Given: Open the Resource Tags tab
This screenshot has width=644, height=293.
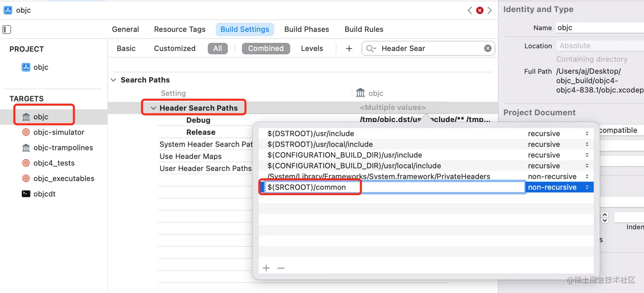Looking at the screenshot, I should 180,29.
